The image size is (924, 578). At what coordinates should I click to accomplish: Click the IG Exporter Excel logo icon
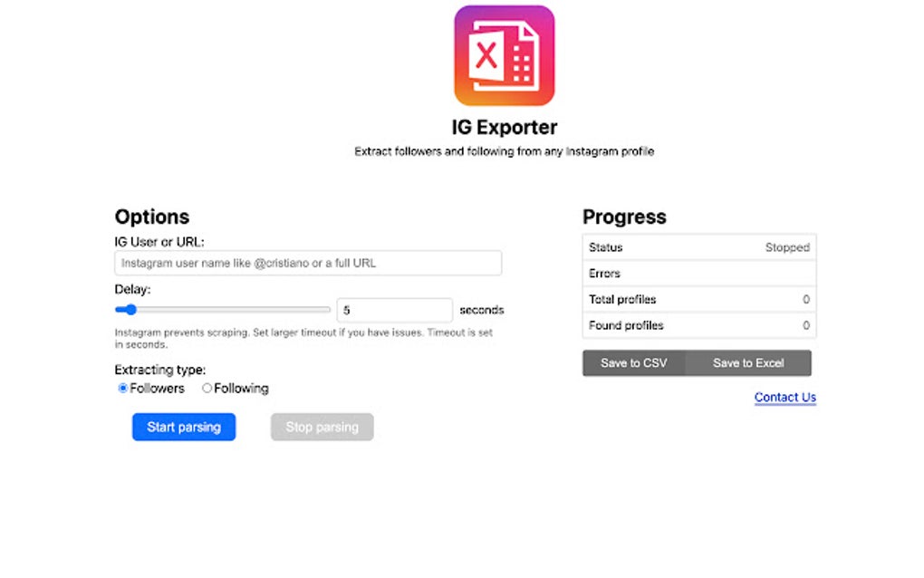504,56
